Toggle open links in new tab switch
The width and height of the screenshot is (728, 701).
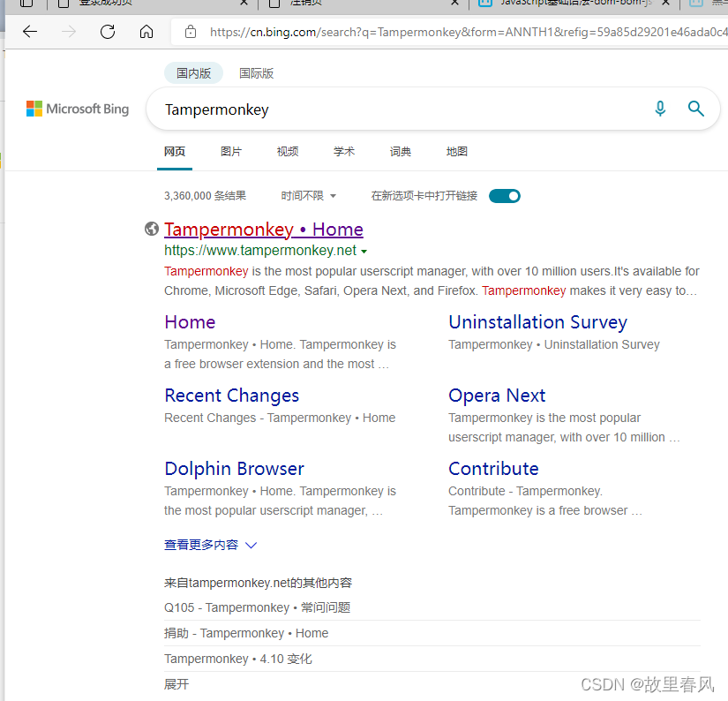(x=505, y=196)
